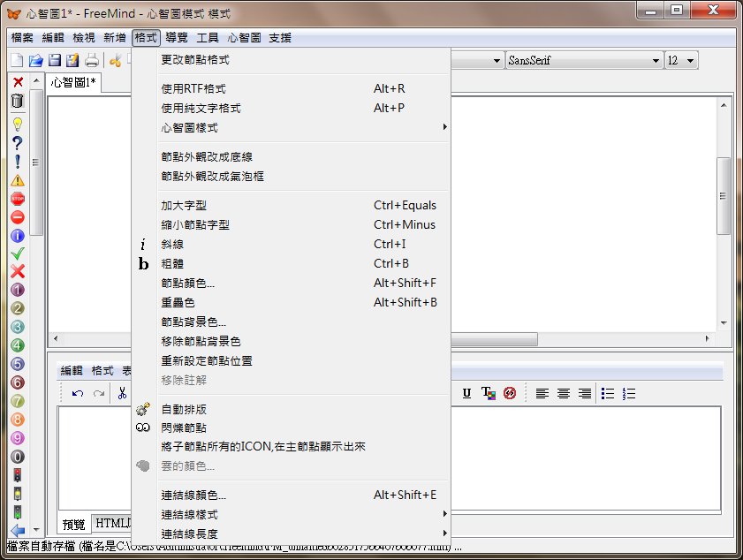Add the priority 5 icon
This screenshot has width=743, height=560.
coord(18,364)
